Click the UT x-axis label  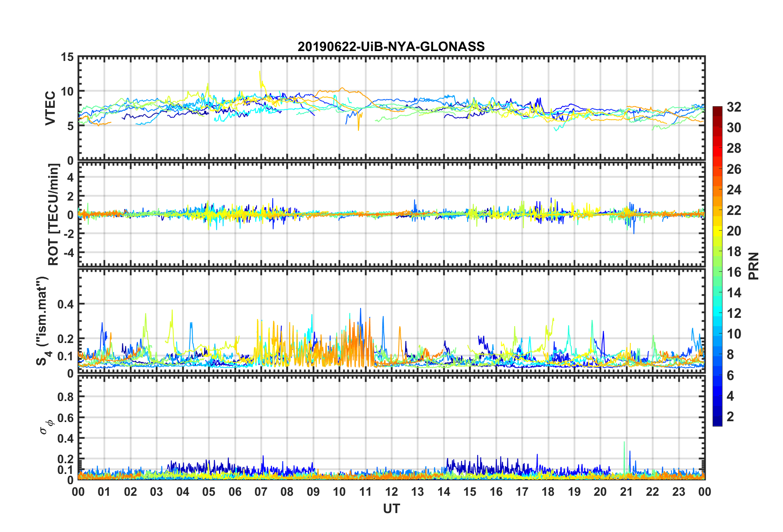click(x=391, y=509)
